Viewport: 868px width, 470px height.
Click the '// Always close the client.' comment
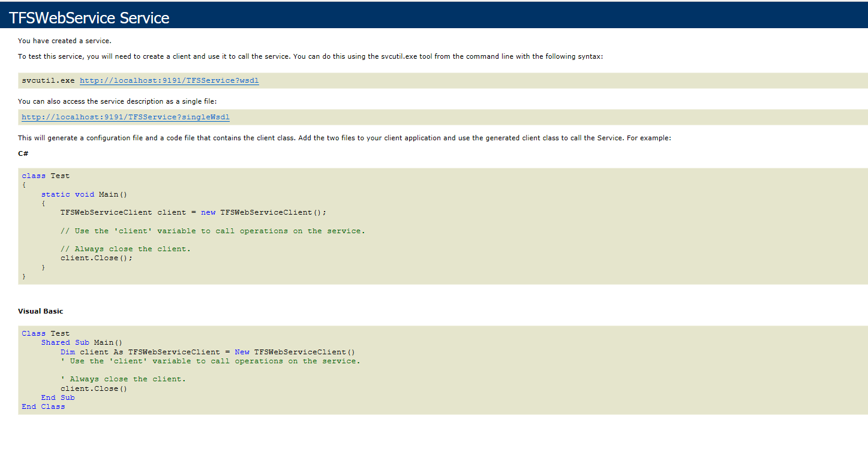tap(125, 249)
